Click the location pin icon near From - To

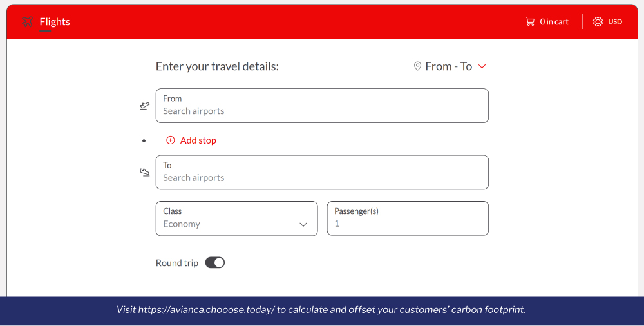pyautogui.click(x=417, y=66)
